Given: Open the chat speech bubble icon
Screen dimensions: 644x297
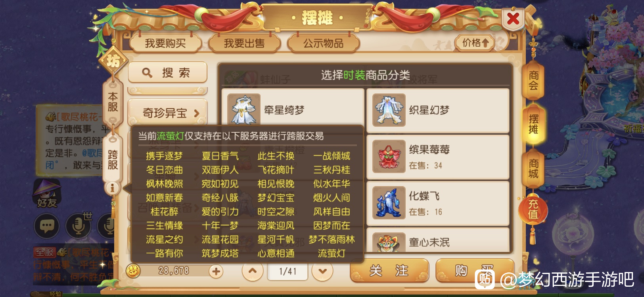Looking at the screenshot, I should pyautogui.click(x=47, y=227).
